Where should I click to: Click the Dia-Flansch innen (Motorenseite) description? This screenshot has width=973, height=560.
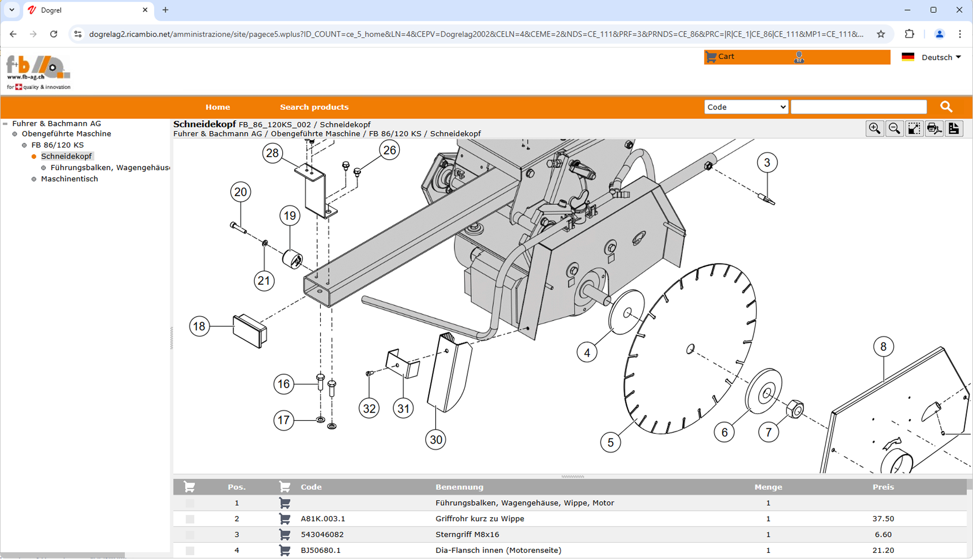click(x=498, y=550)
